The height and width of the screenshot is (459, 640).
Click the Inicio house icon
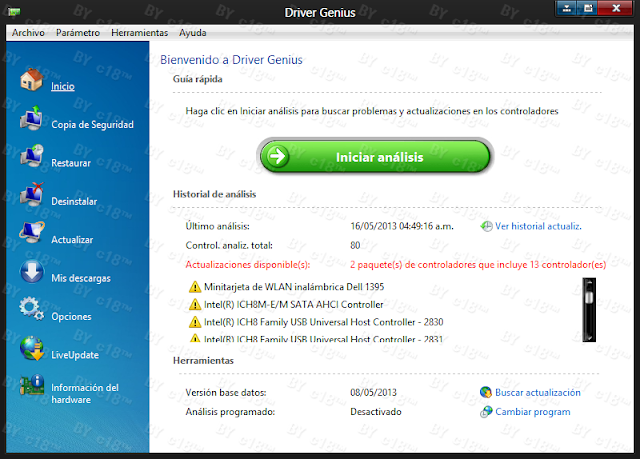pyautogui.click(x=31, y=80)
